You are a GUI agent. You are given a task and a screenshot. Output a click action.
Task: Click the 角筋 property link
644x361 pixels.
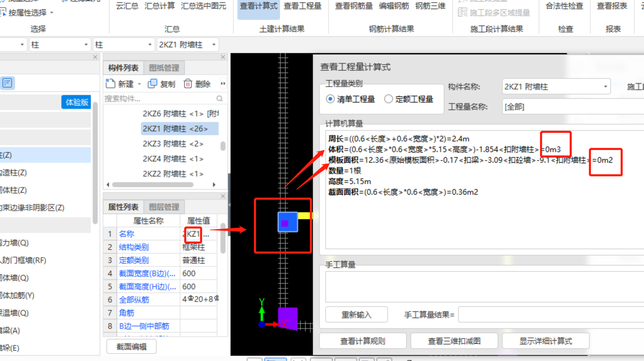pyautogui.click(x=127, y=313)
